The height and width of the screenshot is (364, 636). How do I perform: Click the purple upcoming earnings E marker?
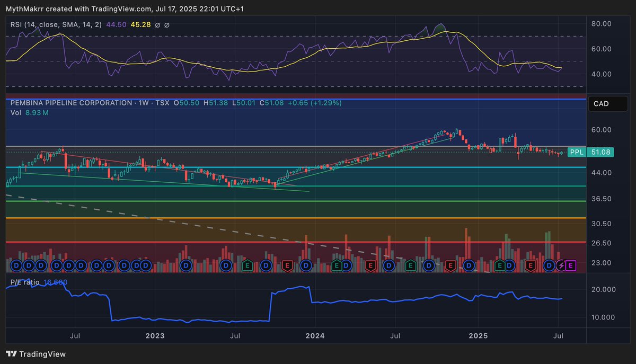[x=570, y=264]
